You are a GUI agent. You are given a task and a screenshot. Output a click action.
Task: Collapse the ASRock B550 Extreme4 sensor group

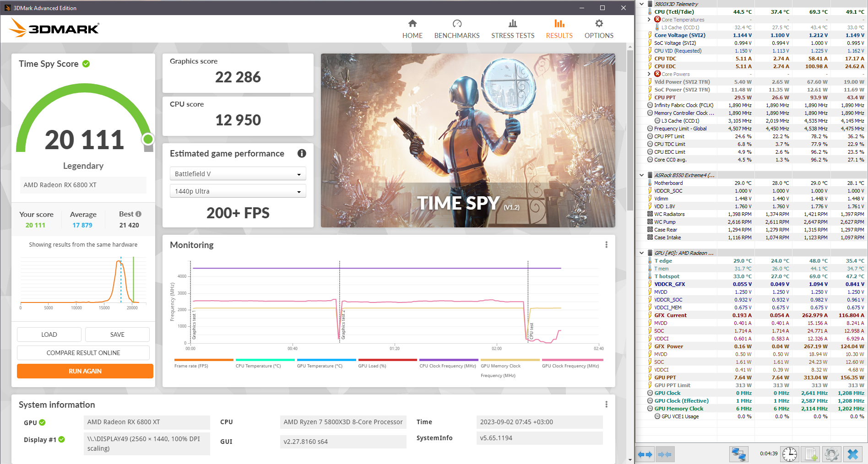641,175
